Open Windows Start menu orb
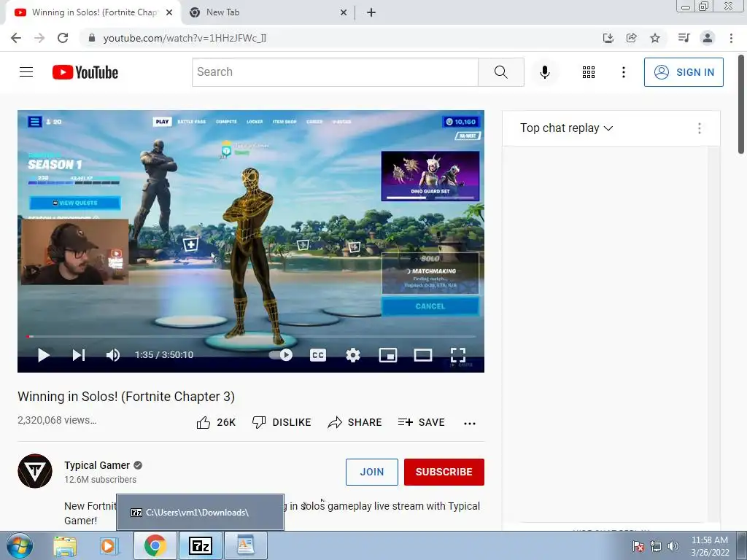Viewport: 747px width, 560px height. tap(19, 545)
